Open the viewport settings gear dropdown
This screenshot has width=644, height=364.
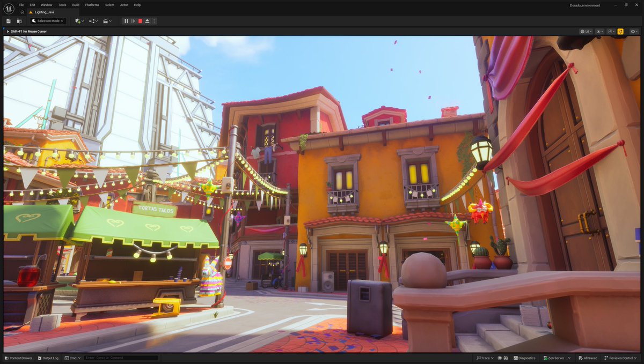coord(633,32)
